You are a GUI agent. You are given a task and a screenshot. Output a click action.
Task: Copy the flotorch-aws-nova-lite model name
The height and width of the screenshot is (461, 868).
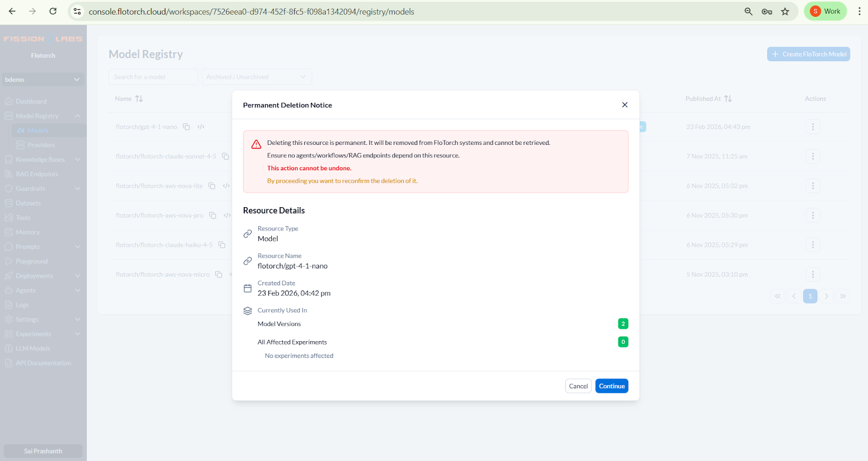click(212, 186)
